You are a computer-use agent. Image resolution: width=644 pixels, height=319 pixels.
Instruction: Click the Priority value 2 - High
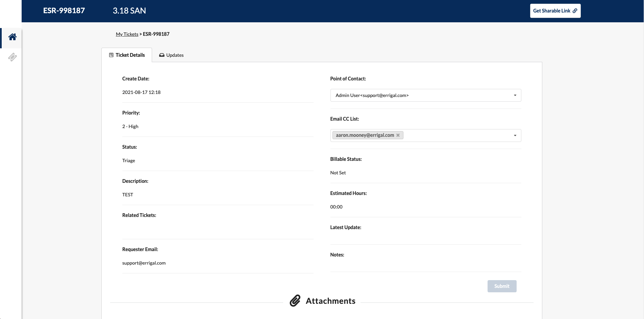point(130,126)
